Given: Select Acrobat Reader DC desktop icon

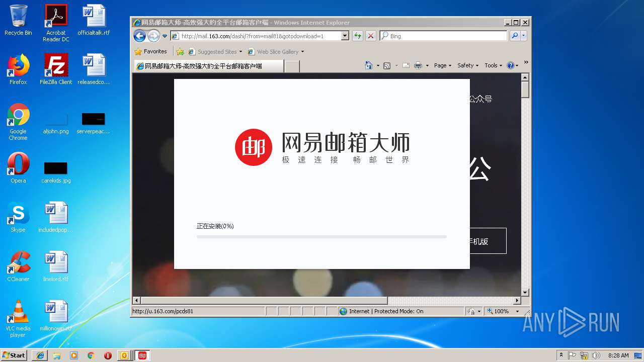Looking at the screenshot, I should [x=56, y=23].
